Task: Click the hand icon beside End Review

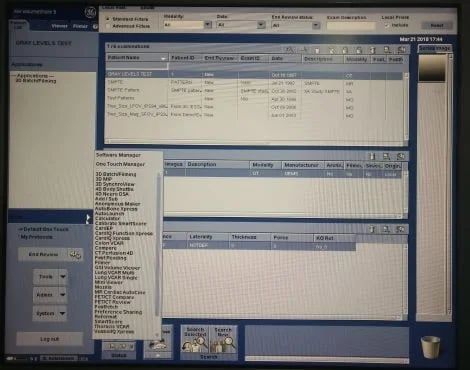Action: pos(75,255)
